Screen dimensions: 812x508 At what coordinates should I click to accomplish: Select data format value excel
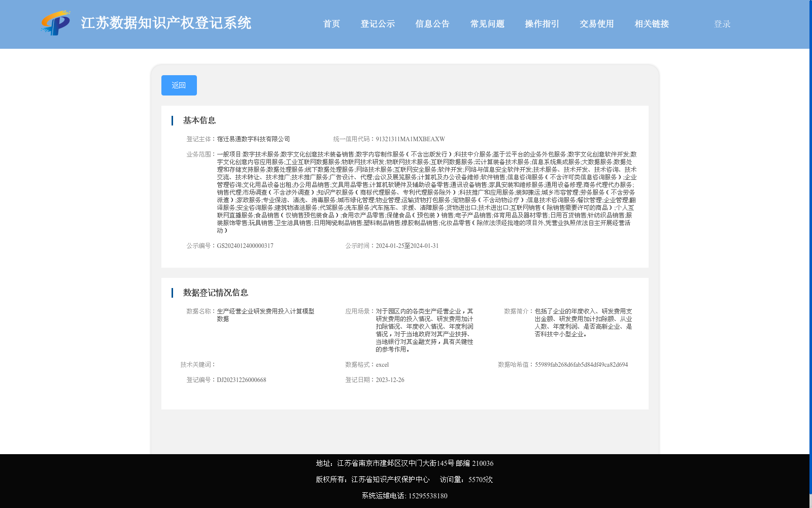tap(382, 365)
